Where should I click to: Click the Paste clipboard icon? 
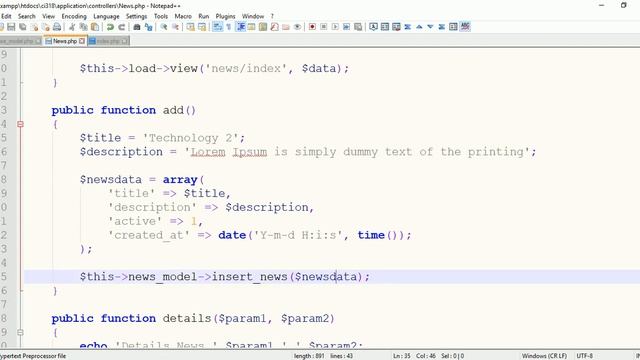[95, 27]
